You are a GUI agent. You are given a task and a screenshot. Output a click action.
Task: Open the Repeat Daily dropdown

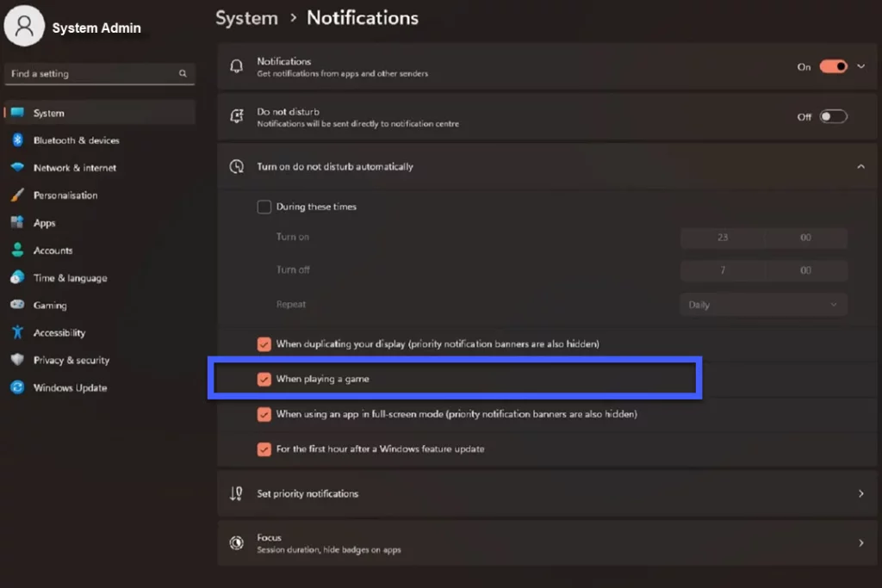coord(763,305)
